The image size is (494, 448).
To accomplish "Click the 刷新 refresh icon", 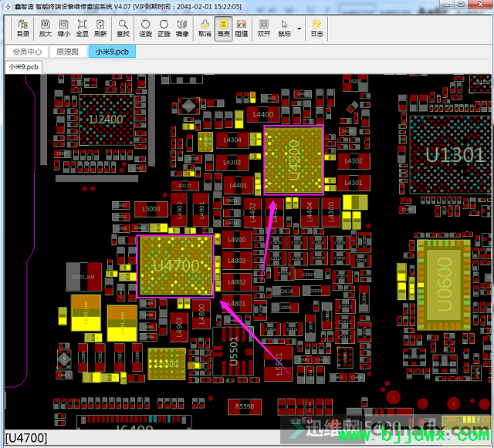I will 100,29.
